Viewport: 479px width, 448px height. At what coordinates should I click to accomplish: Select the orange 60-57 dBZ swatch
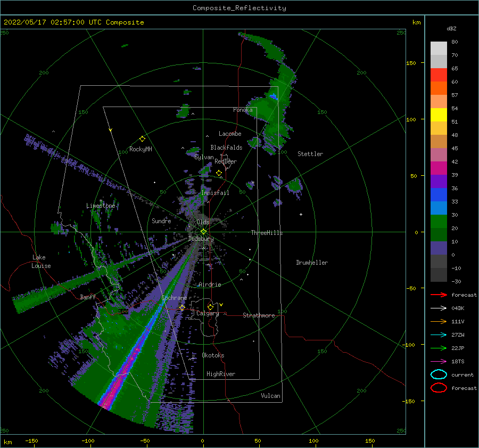coord(439,88)
